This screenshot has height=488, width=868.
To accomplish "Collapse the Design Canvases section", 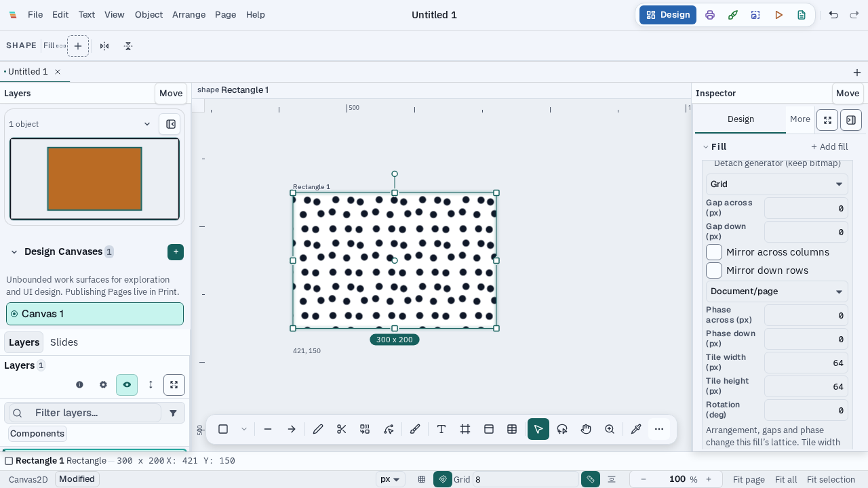I will click(14, 252).
